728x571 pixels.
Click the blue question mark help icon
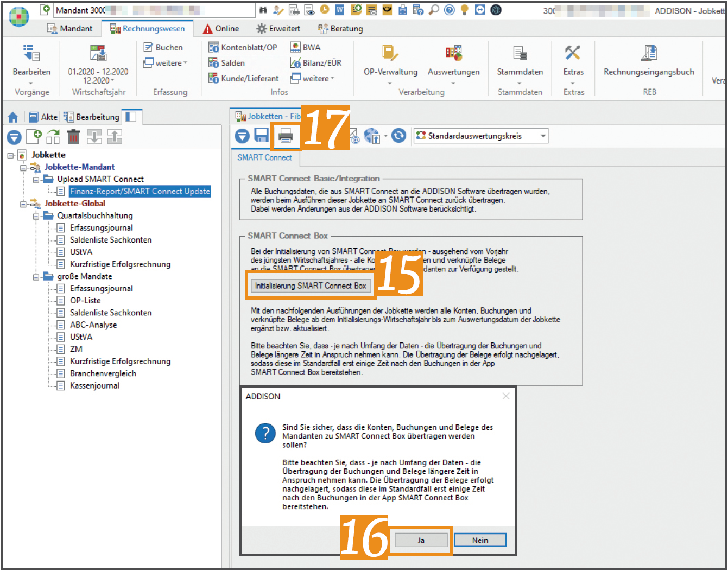tap(450, 10)
